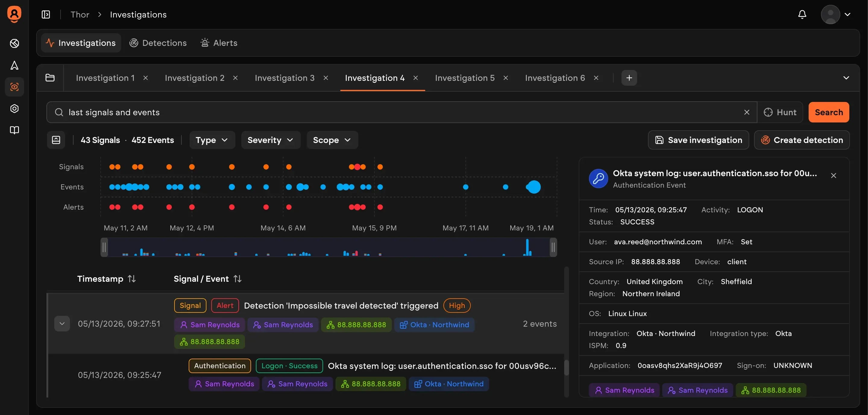Expand the tabs overflow chevron
868x415 pixels.
846,78
